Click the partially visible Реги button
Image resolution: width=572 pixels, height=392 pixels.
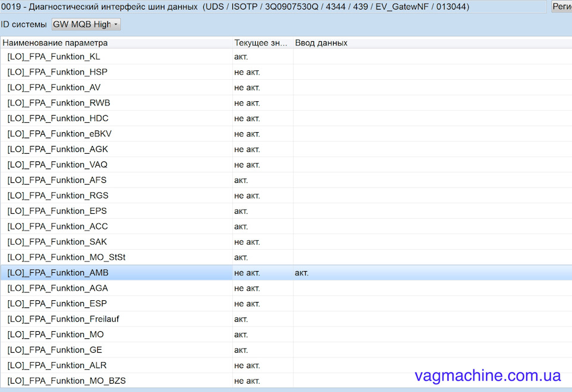[561, 6]
